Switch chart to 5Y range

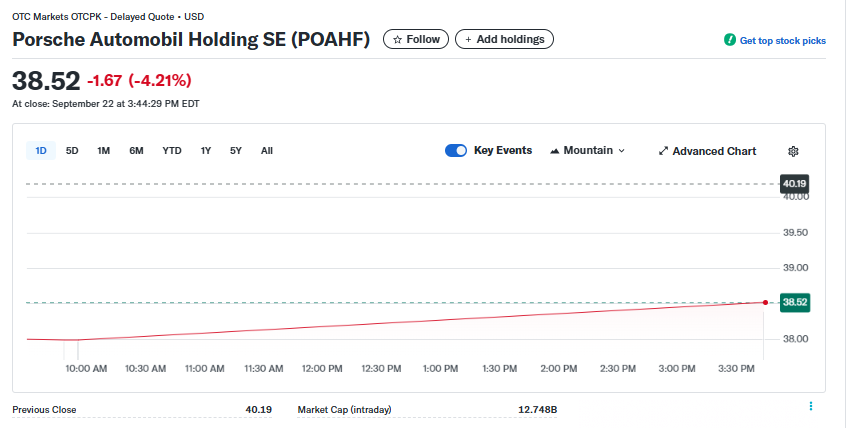click(236, 151)
